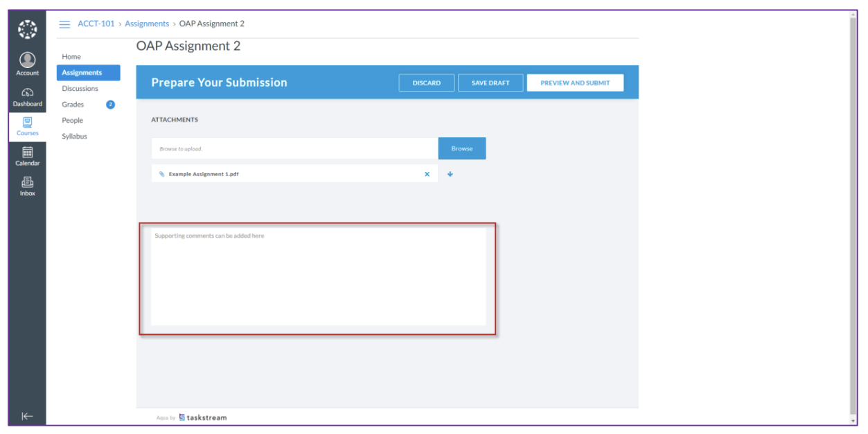The height and width of the screenshot is (434, 868).
Task: Open Courses in the global navigation
Action: point(27,126)
